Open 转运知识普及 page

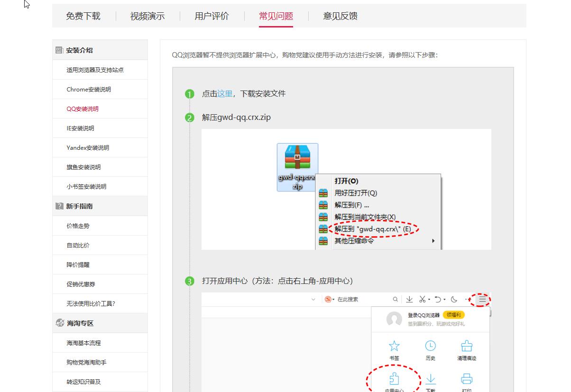[83, 382]
